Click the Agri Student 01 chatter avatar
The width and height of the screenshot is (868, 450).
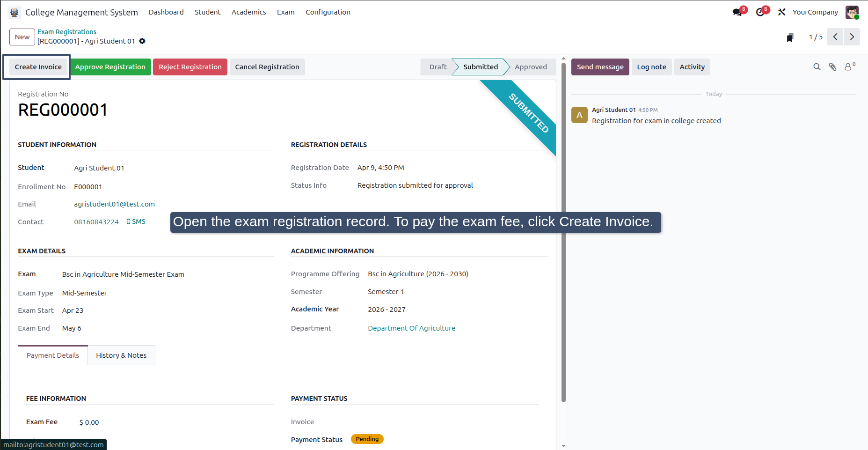(579, 115)
